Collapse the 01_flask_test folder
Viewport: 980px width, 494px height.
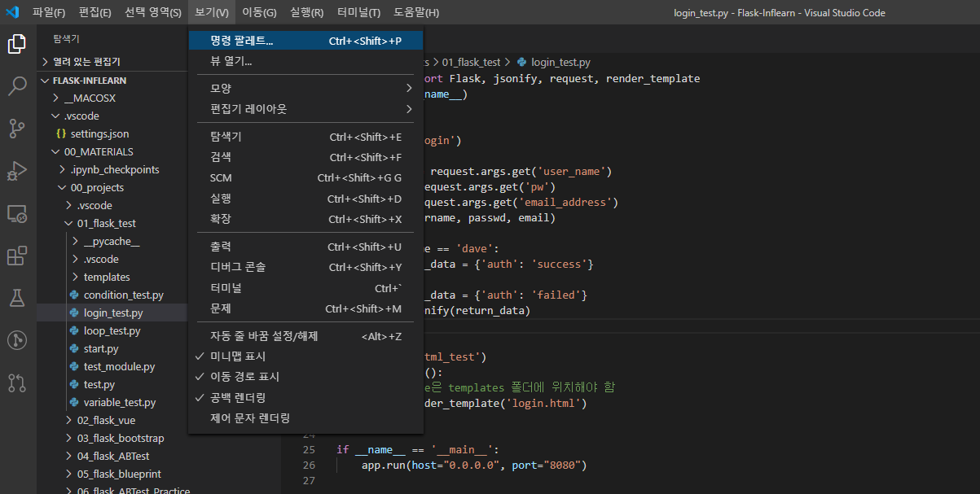tap(112, 223)
